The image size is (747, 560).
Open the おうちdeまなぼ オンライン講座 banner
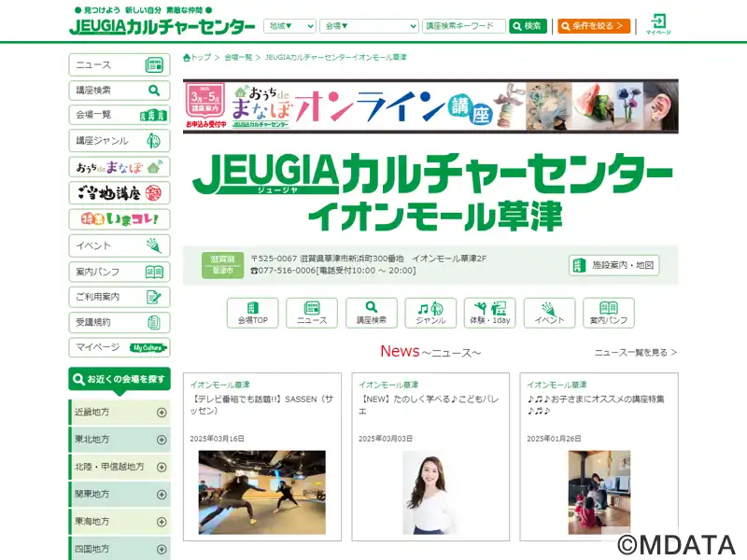(430, 106)
